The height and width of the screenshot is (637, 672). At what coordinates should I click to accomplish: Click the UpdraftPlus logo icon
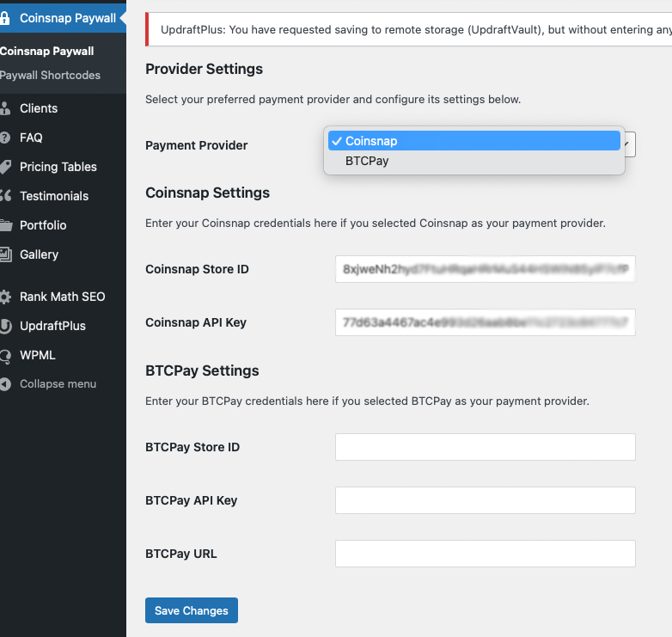tap(5, 326)
